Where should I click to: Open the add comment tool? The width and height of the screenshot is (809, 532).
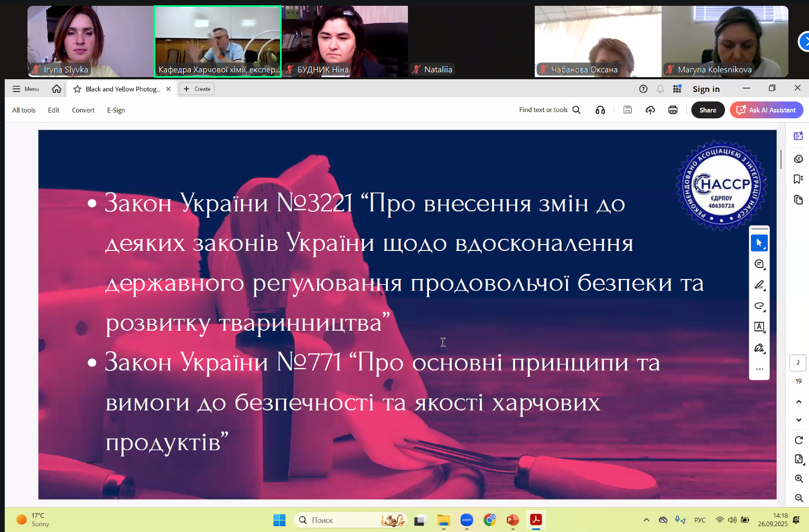click(x=759, y=264)
